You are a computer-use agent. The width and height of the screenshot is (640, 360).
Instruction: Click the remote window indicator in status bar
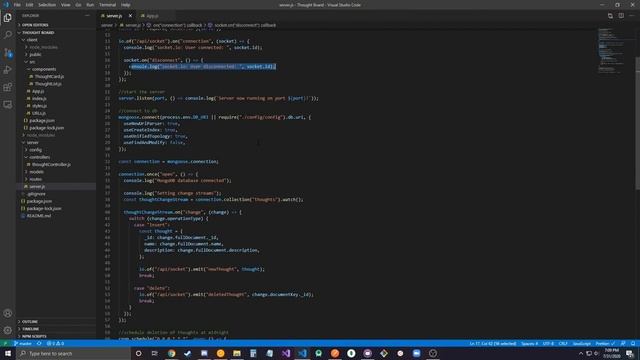click(x=5, y=344)
